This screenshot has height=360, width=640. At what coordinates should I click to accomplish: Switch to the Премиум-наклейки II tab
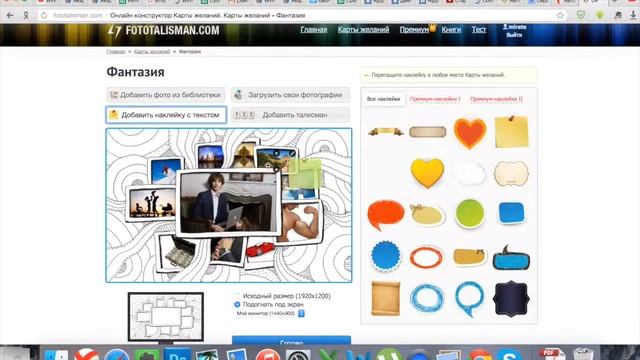[x=496, y=99]
